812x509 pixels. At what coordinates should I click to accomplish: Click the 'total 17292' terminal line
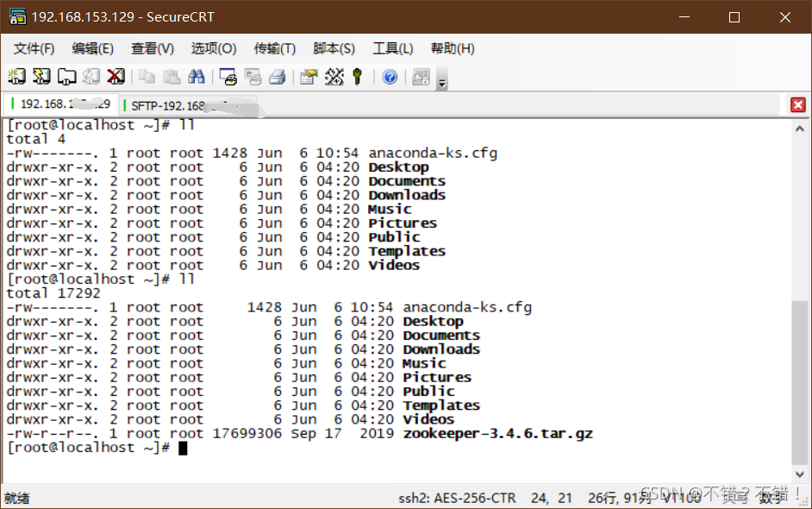click(53, 293)
